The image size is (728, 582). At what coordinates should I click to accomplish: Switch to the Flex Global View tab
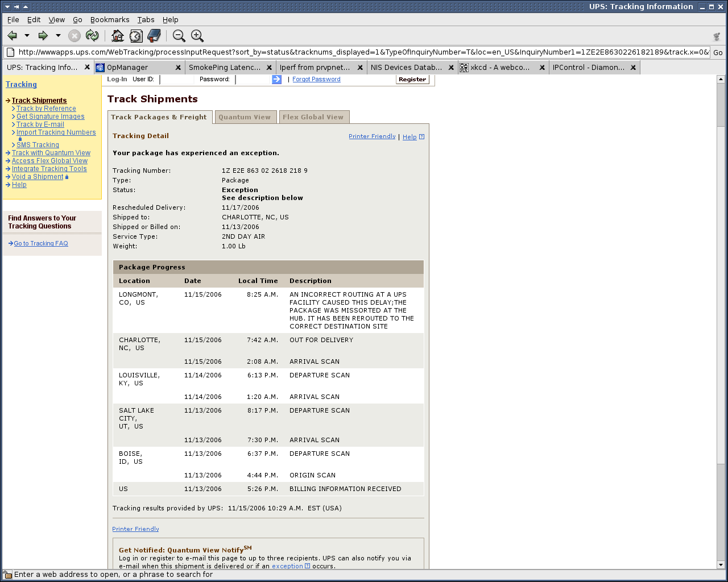click(313, 117)
